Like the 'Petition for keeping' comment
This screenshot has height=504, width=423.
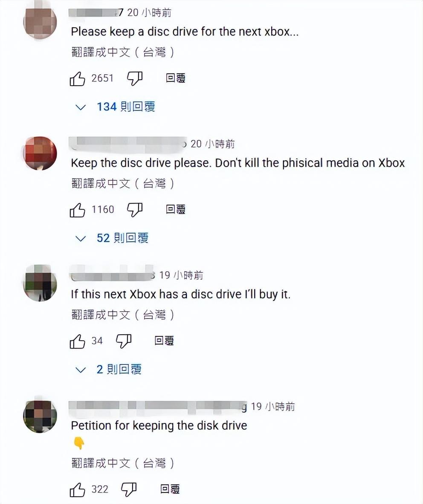tap(77, 490)
